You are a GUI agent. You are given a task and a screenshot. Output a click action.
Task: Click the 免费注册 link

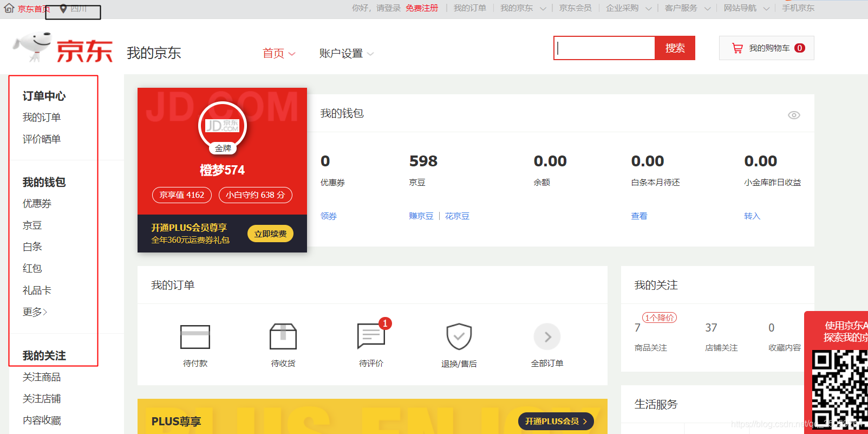[x=422, y=8]
